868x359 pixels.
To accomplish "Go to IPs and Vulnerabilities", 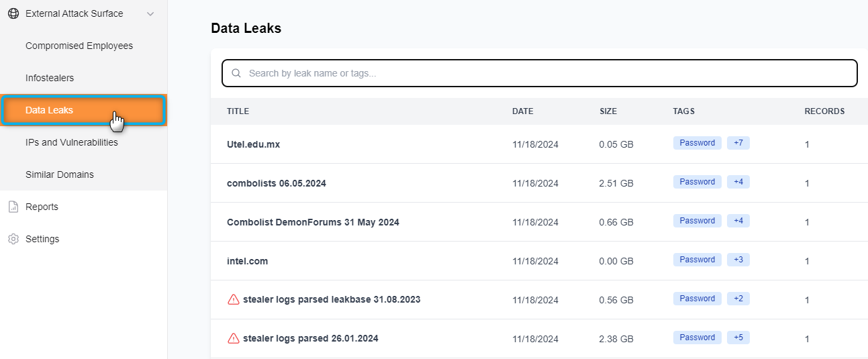I will pos(72,142).
